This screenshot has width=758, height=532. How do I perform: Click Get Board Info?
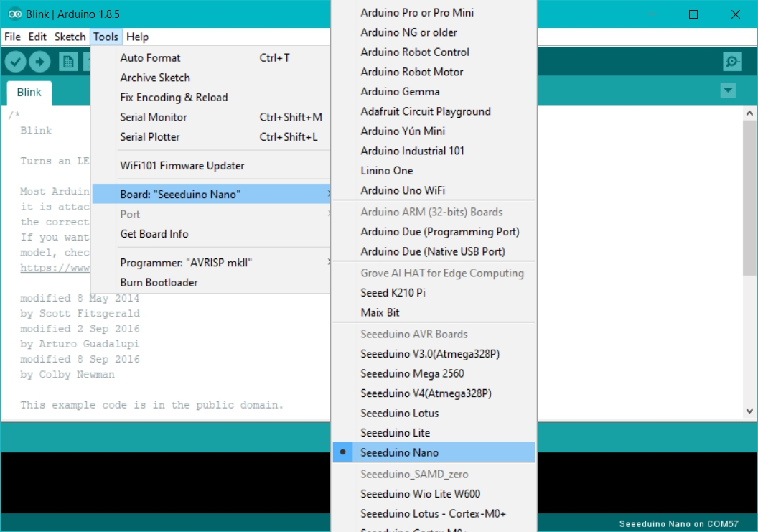tap(154, 234)
